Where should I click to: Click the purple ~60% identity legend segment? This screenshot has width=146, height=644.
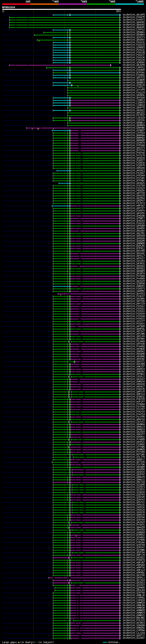[73, 4]
